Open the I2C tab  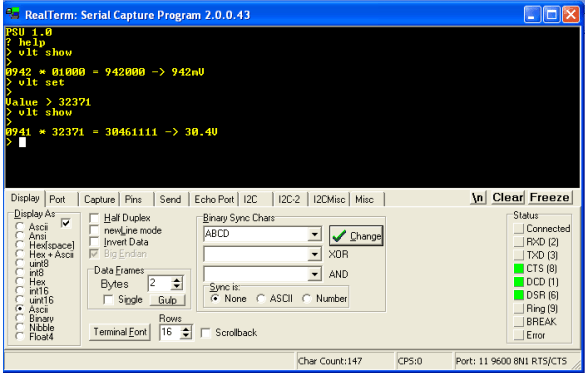point(250,199)
